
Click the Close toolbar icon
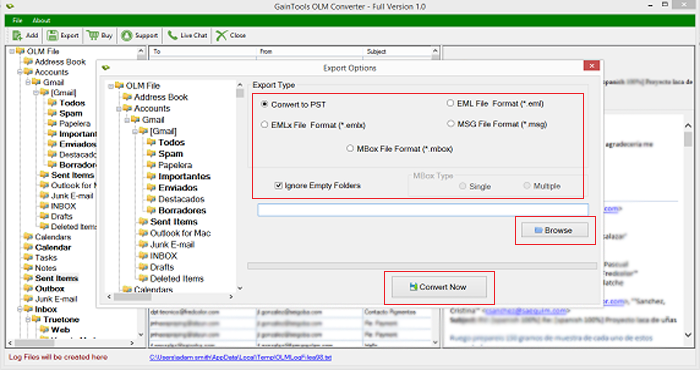pos(221,35)
